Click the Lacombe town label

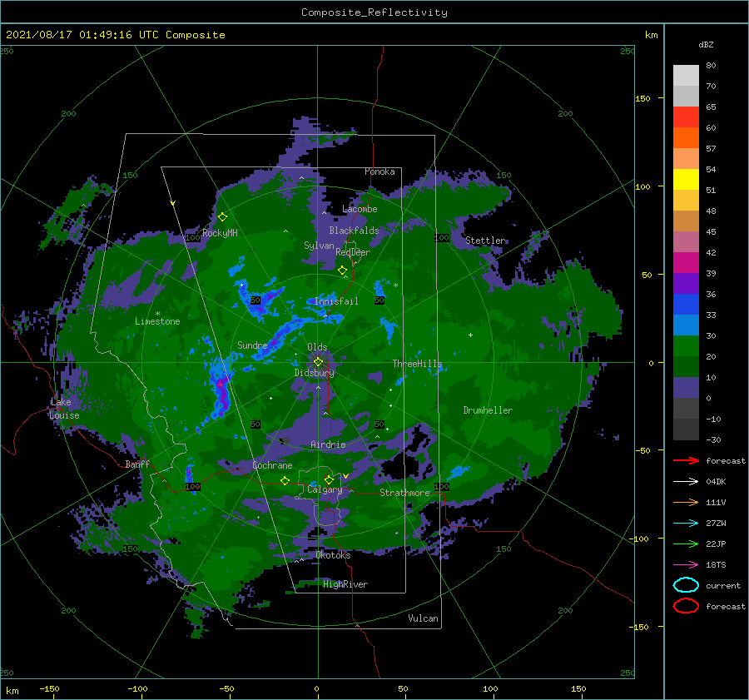pyautogui.click(x=360, y=209)
